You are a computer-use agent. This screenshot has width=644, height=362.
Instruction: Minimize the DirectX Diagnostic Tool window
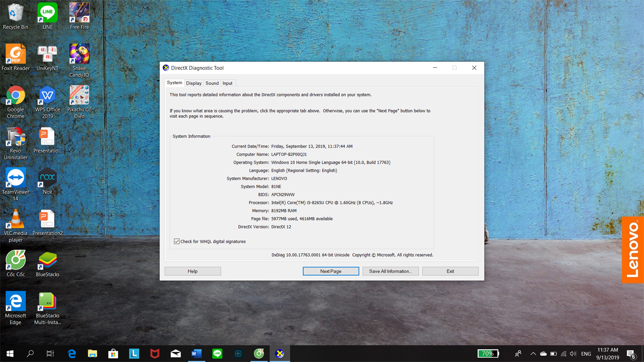coord(435,68)
